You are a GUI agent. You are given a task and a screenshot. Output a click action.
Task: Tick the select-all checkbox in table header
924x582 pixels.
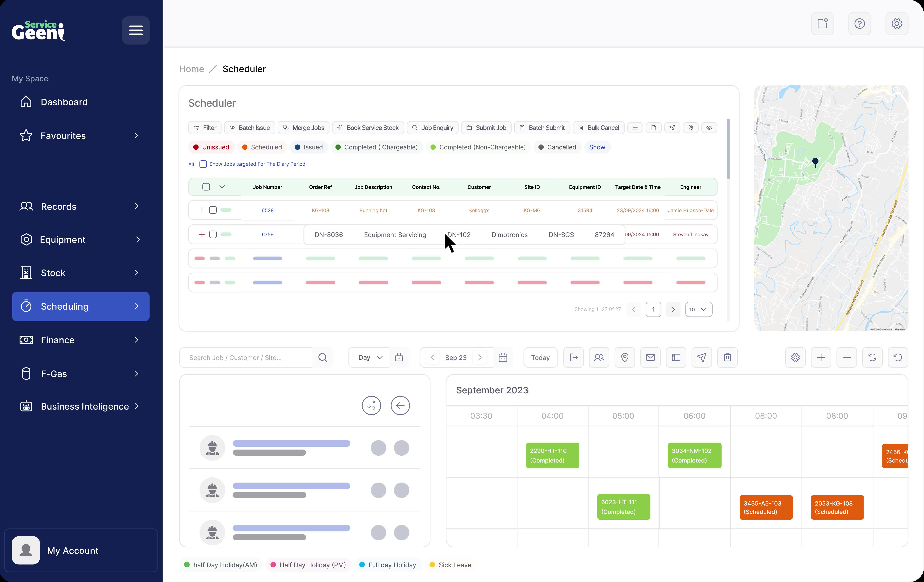[206, 187]
